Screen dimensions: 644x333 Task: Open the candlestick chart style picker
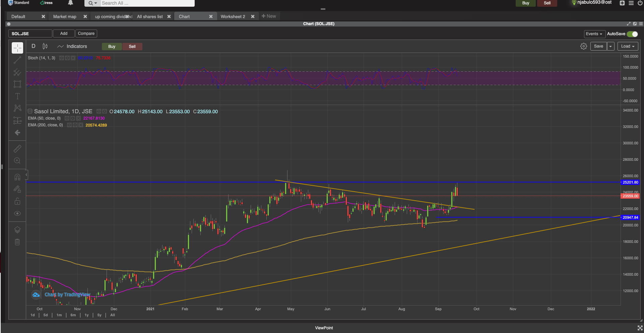[45, 46]
